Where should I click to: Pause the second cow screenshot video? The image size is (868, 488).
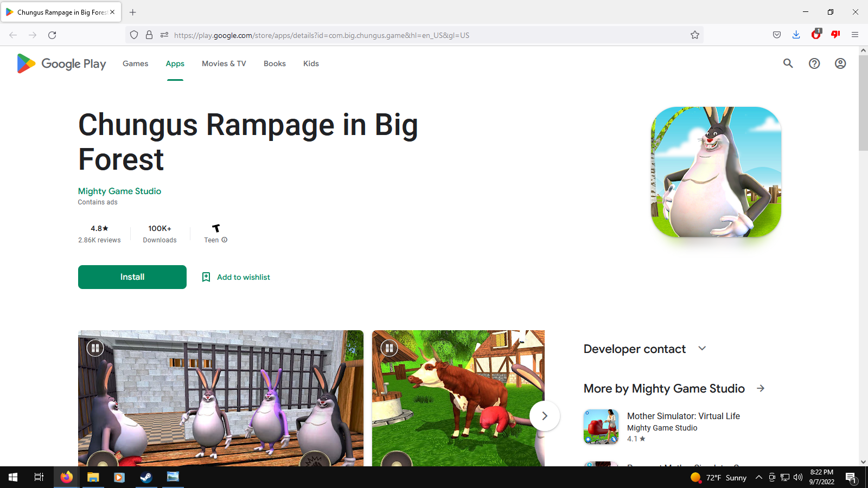pyautogui.click(x=390, y=348)
